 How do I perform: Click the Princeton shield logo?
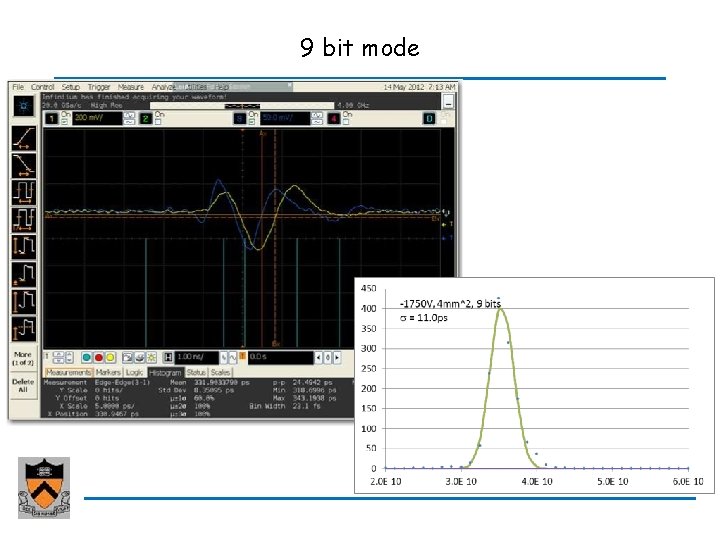click(44, 488)
